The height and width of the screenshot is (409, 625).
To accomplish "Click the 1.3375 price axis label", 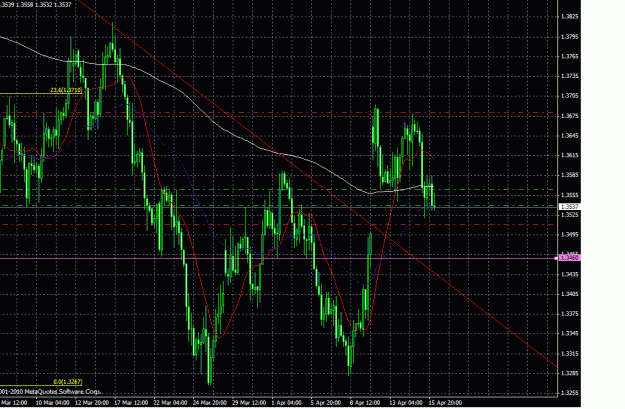I will pos(569,314).
